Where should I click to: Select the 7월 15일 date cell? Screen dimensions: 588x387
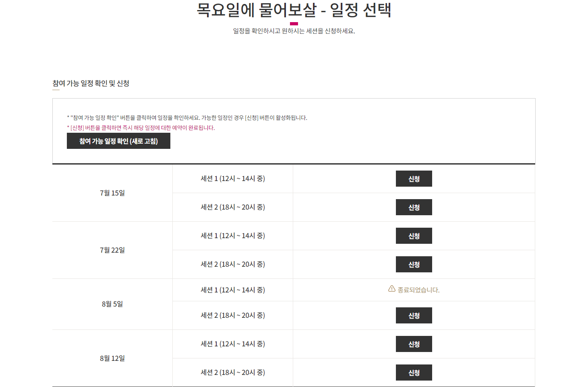point(112,193)
